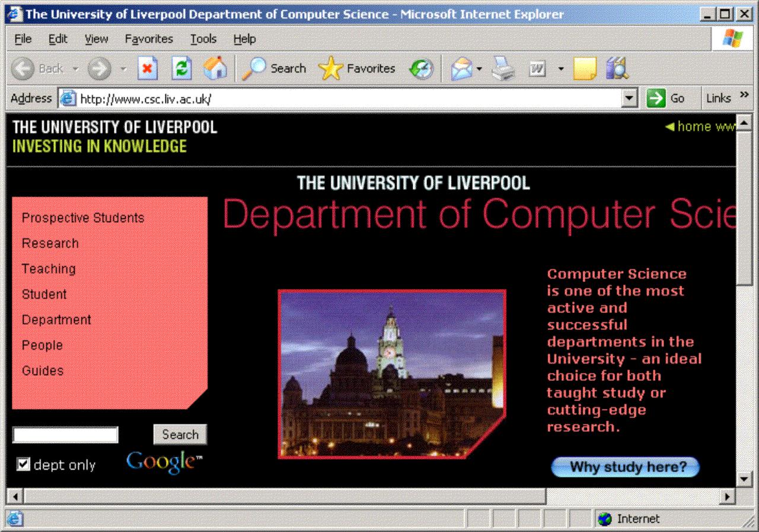Refresh the page with green arrows icon

pyautogui.click(x=181, y=69)
